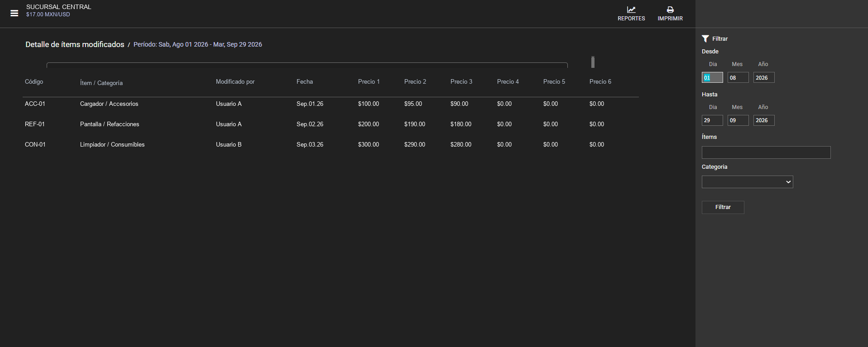Click the SUCURSAL CENTRAL header title

coord(59,7)
